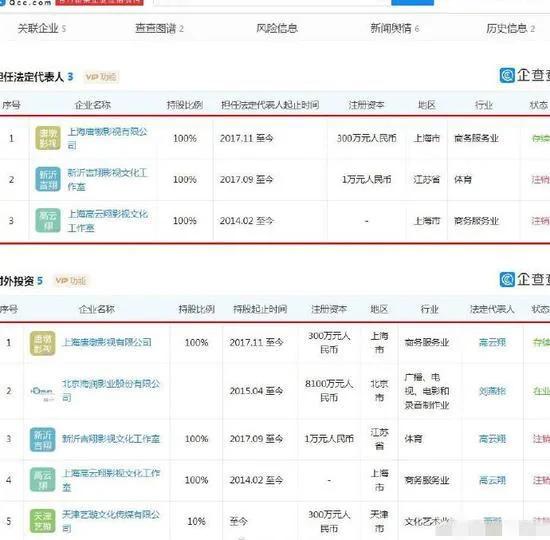Click the 2015.04 至今 date cell

tap(256, 391)
